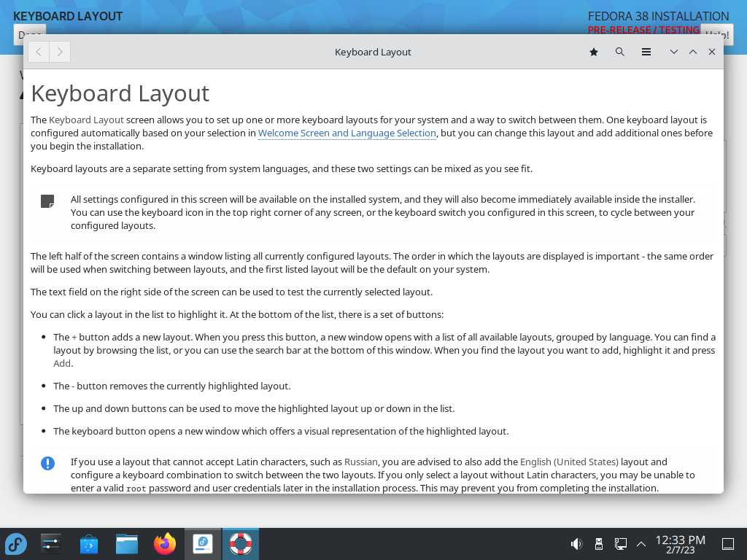Screen dimensions: 747x560
Task: Click the window title 'Keyboard Layout'
Action: click(x=373, y=52)
